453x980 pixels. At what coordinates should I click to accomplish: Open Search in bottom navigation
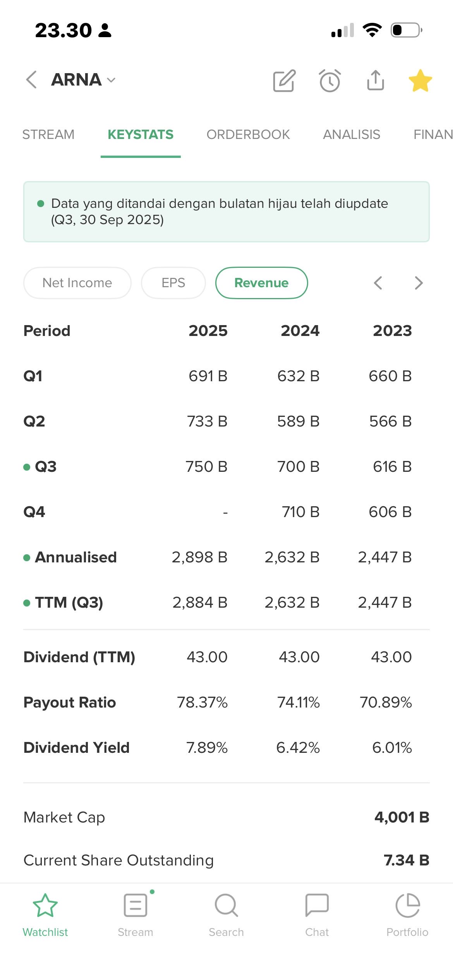coord(226,915)
